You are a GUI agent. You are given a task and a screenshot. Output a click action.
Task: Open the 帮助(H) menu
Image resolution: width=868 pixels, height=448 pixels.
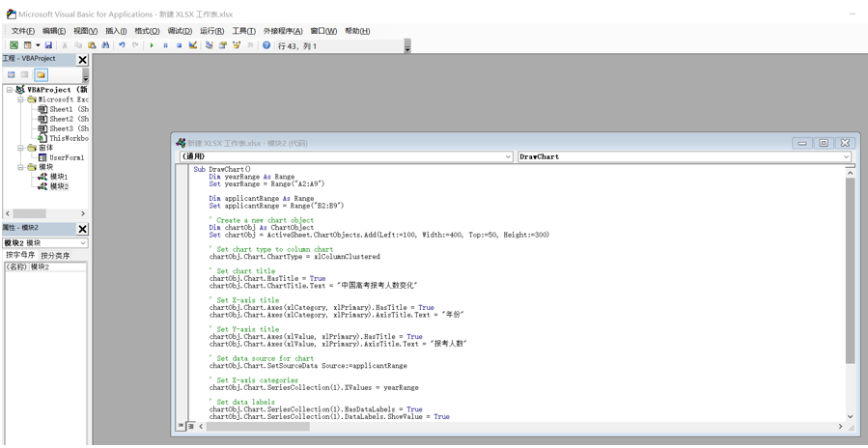click(357, 31)
